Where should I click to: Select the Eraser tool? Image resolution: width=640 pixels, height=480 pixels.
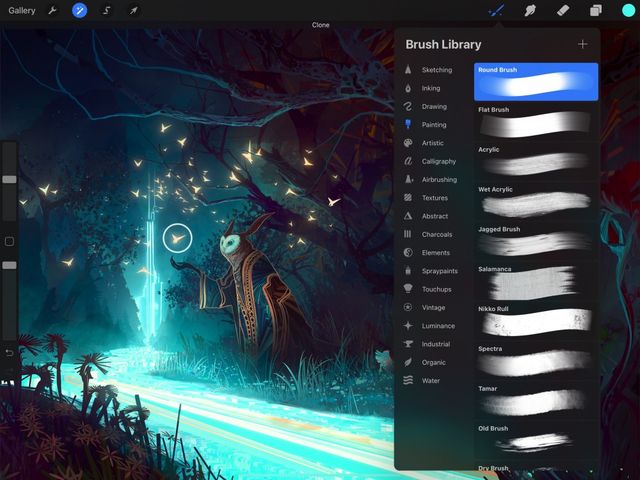click(563, 10)
